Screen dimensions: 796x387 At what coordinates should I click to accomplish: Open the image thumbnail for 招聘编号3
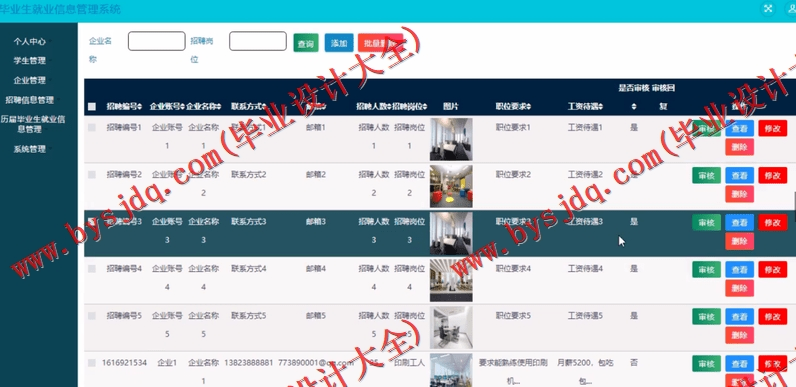(451, 233)
